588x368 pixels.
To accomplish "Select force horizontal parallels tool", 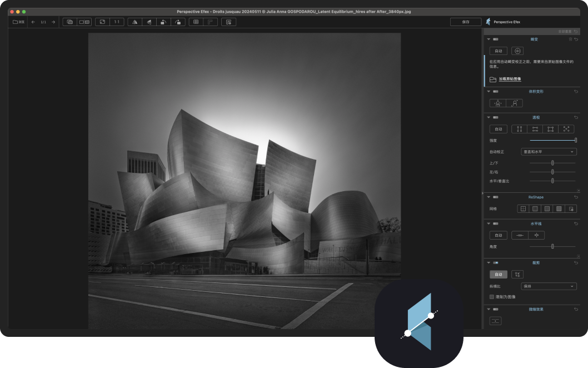I will [x=535, y=129].
